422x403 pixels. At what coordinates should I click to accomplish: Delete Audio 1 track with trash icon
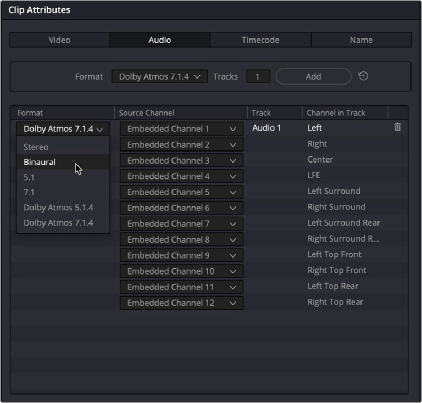click(x=397, y=127)
